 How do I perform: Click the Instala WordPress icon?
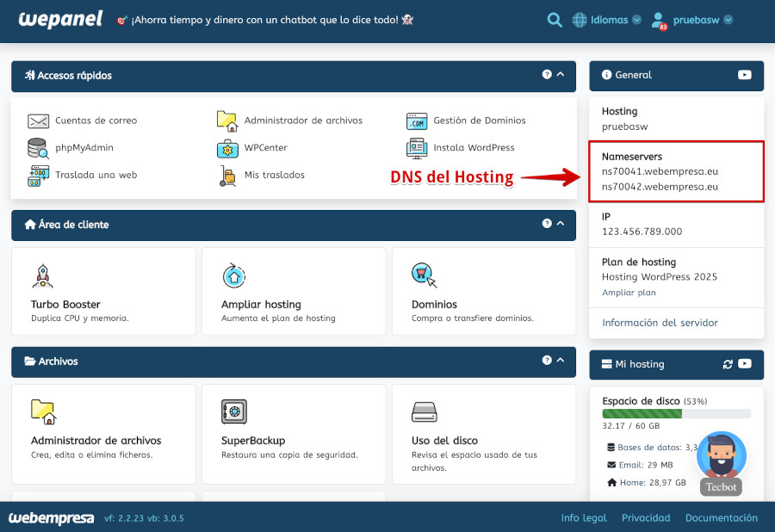(417, 148)
